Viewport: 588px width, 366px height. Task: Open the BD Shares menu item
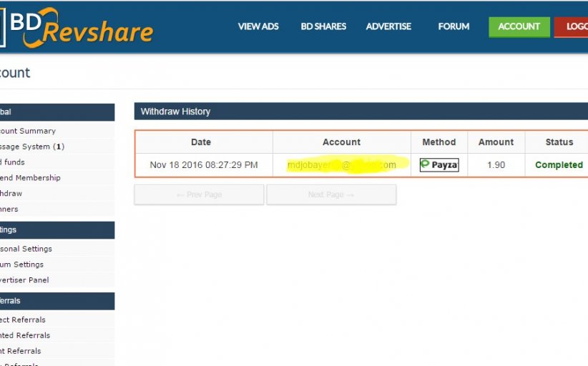[323, 26]
